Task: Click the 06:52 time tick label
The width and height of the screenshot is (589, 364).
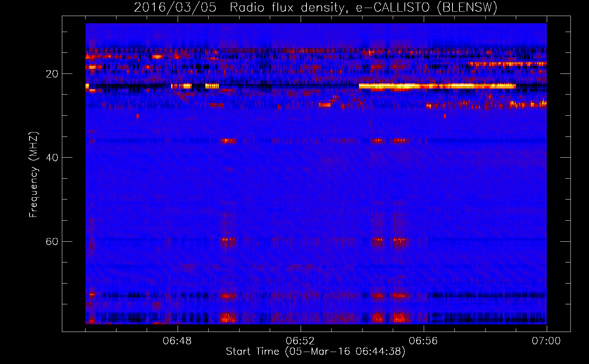Action: [x=300, y=341]
